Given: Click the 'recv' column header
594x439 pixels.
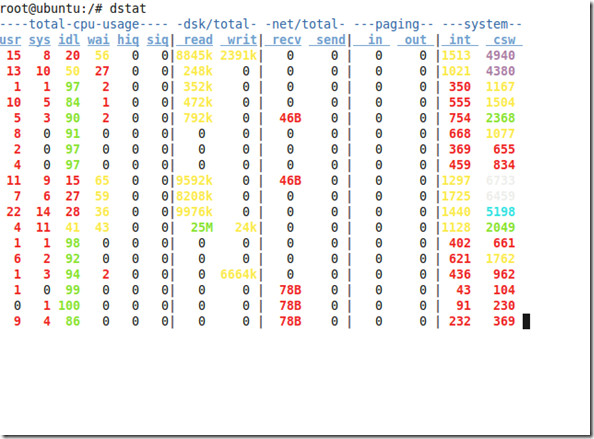Looking at the screenshot, I should [287, 40].
